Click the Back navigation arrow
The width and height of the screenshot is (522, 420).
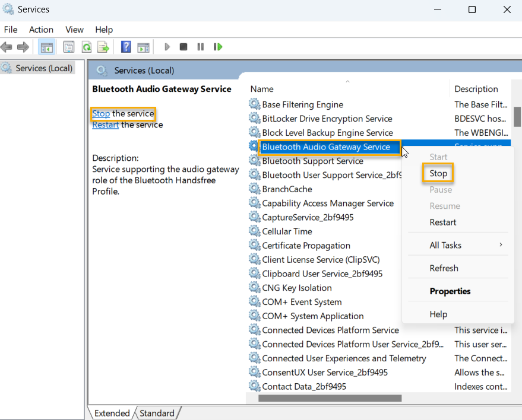tap(7, 47)
